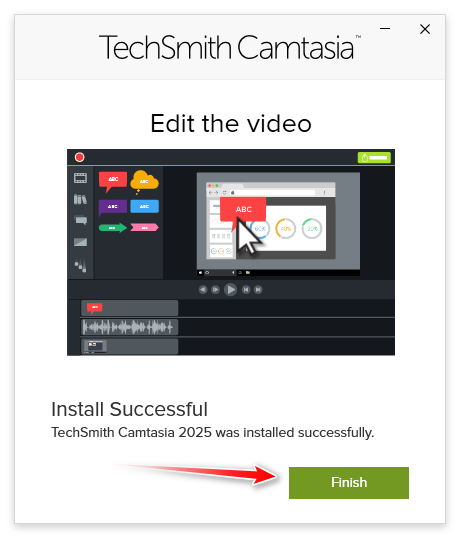
Task: Click the red record circle in illustration
Action: coord(80,157)
